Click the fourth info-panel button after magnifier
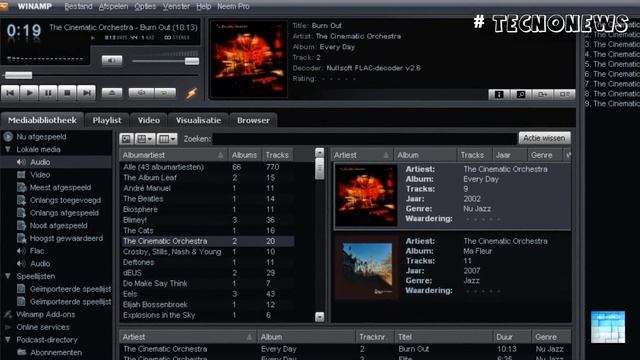The image size is (640, 360). (x=564, y=94)
